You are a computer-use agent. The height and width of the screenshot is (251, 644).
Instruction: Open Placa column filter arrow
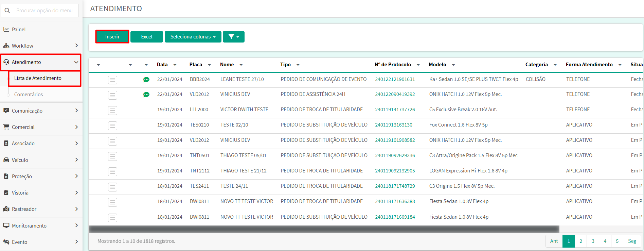209,65
